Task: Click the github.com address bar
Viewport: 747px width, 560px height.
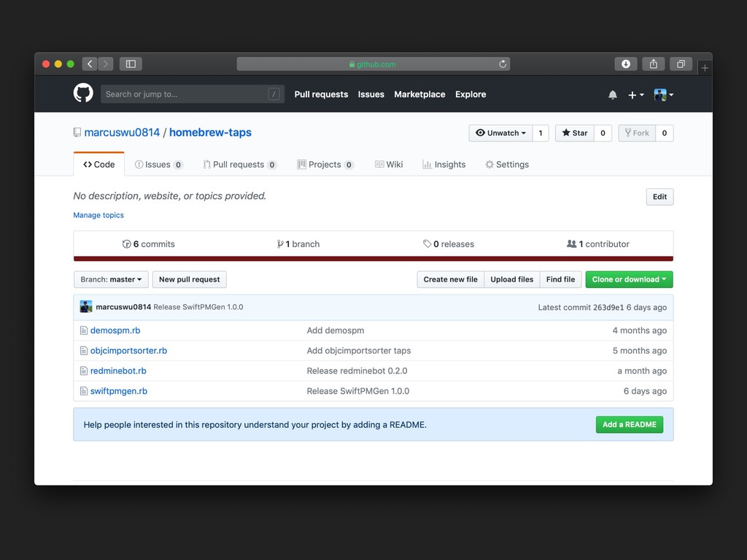Action: 373,64
